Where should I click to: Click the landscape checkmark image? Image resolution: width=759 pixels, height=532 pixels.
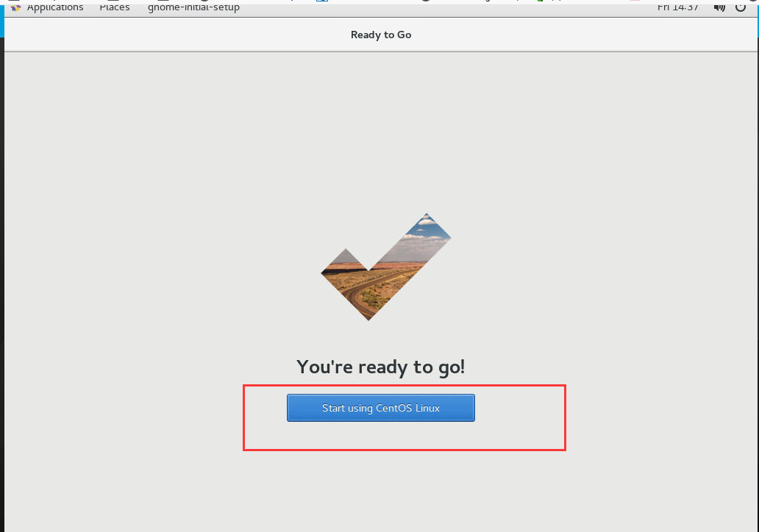pos(386,267)
